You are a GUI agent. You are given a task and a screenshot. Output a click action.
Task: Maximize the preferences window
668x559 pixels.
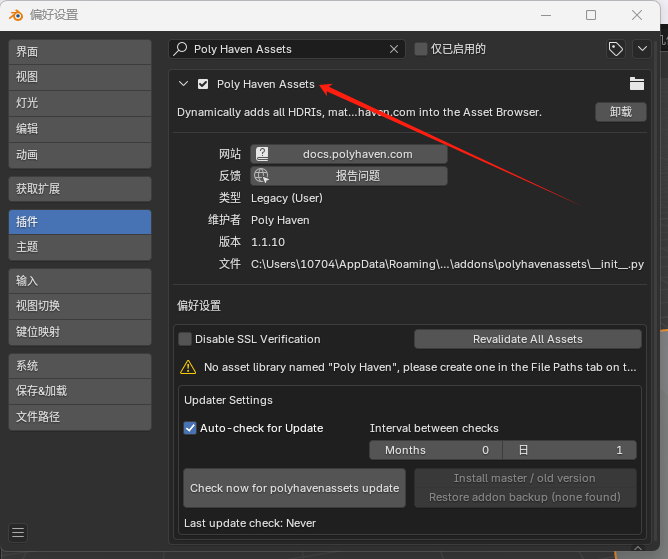(x=591, y=15)
